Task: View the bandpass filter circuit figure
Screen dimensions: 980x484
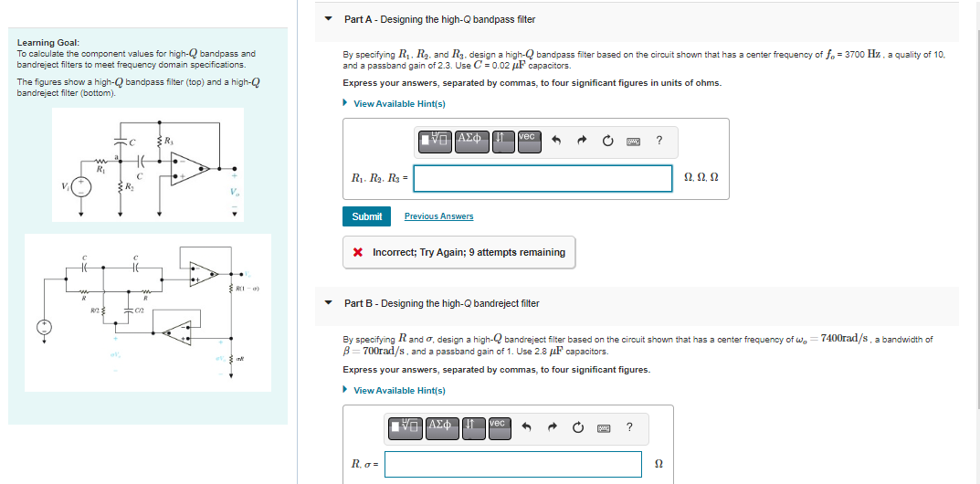Action: (x=147, y=165)
